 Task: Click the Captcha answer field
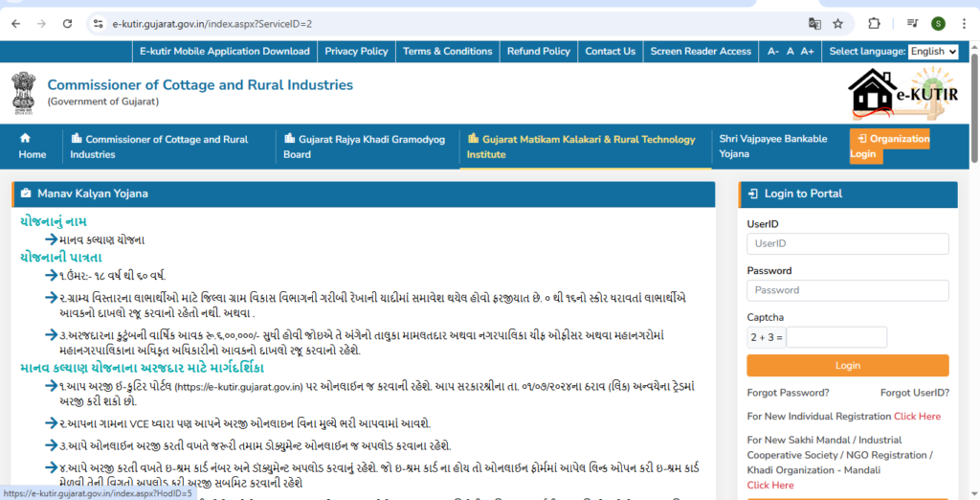coord(836,337)
